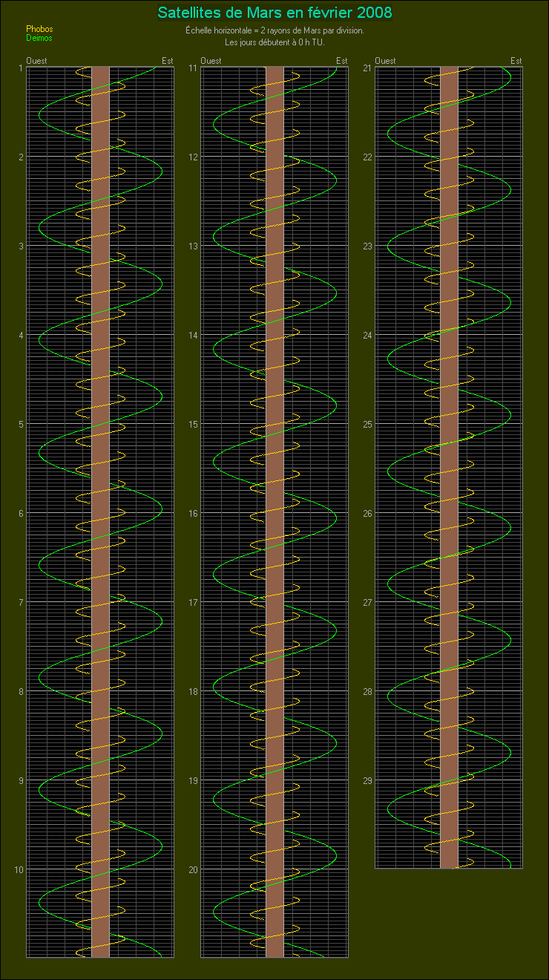The image size is (549, 980).
Task: Click day label "11"
Action: click(193, 68)
